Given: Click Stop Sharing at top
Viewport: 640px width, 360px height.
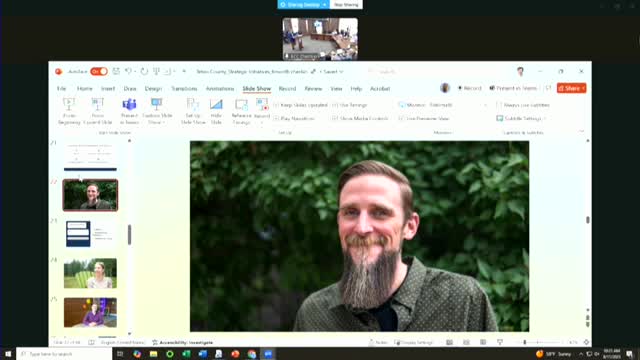Looking at the screenshot, I should click(346, 4).
